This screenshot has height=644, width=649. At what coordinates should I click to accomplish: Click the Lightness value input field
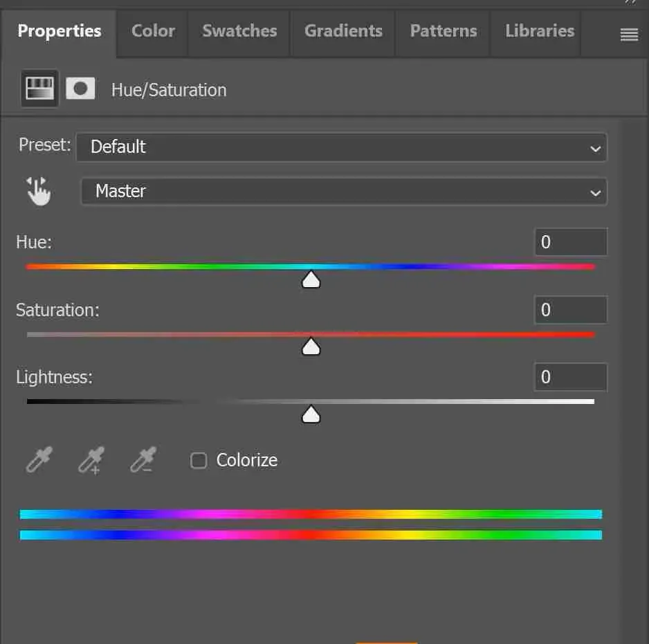tap(571, 377)
